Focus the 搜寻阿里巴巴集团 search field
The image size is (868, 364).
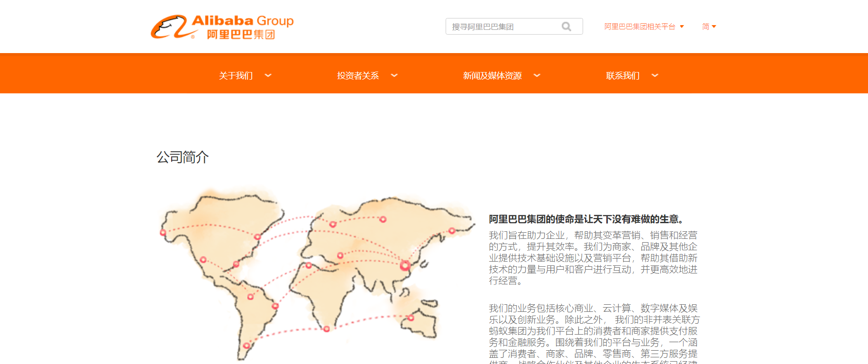(514, 27)
